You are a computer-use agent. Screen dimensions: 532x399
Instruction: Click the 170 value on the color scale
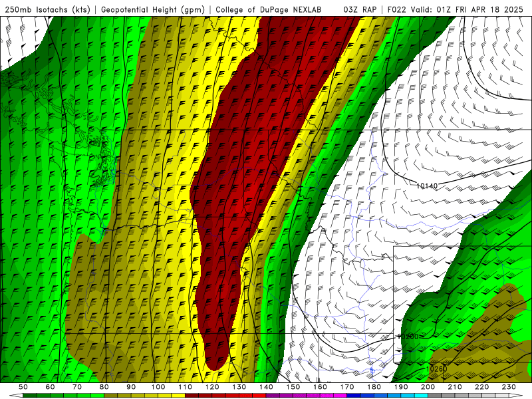(347, 387)
